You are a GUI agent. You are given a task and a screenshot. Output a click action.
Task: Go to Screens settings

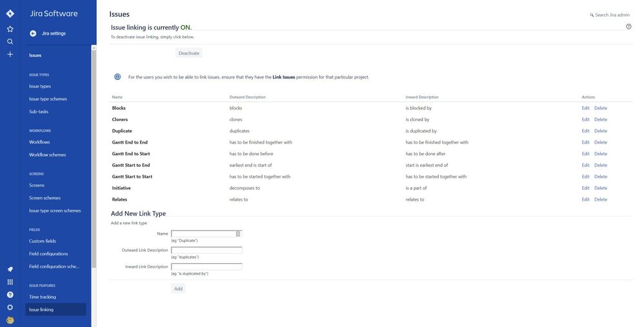coord(37,185)
